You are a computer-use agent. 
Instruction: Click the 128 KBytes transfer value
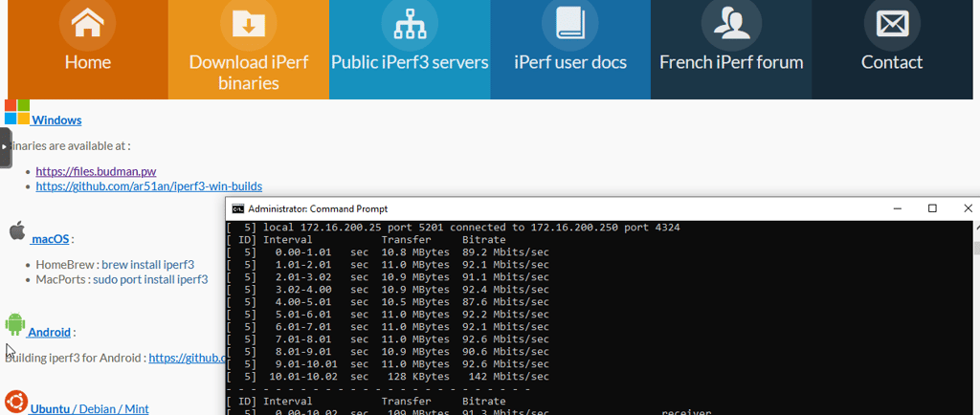[x=421, y=377]
